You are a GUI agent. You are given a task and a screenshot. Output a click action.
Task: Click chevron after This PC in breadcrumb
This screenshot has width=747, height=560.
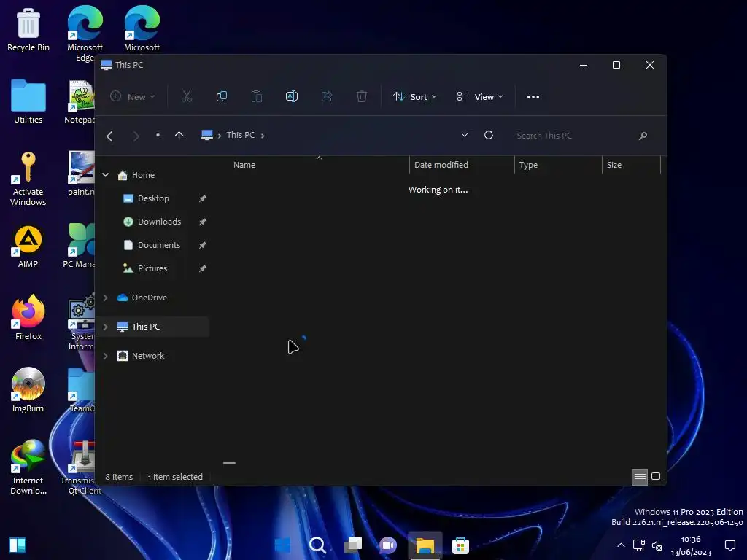(263, 136)
